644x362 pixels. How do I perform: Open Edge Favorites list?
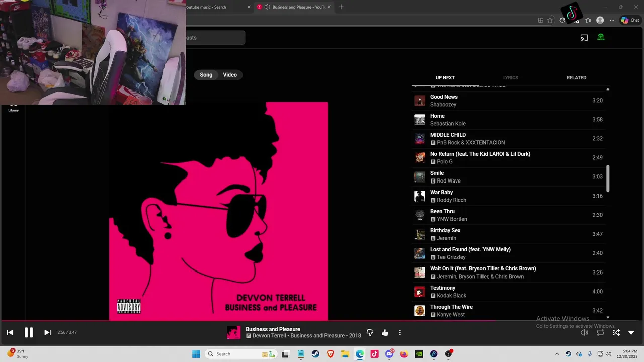tap(588, 20)
